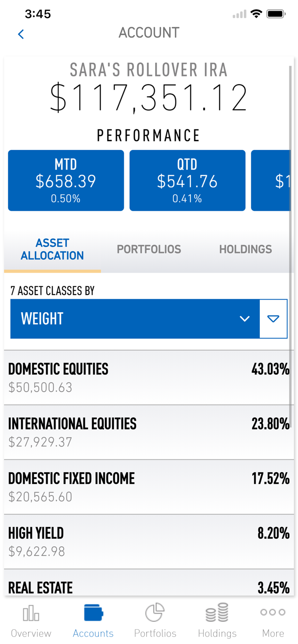This screenshot has width=298, height=644.
Task: Expand the chevron inside WEIGHT selector
Action: tap(245, 319)
